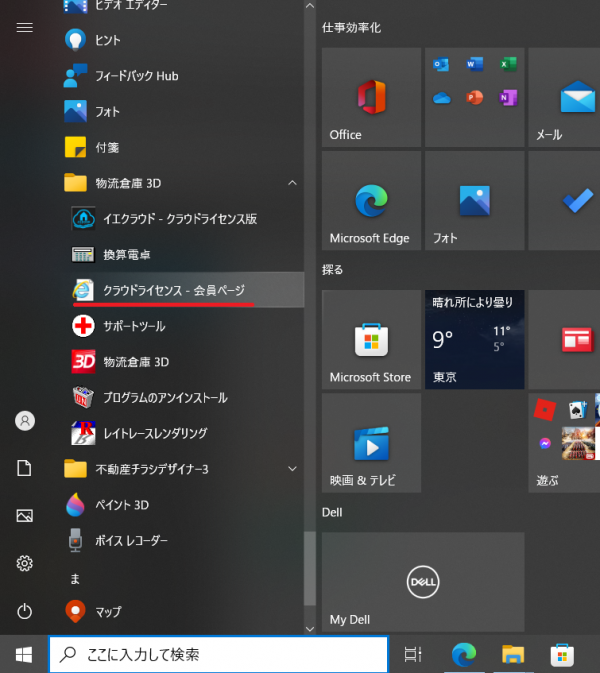Open ペイント 3D

tap(121, 504)
